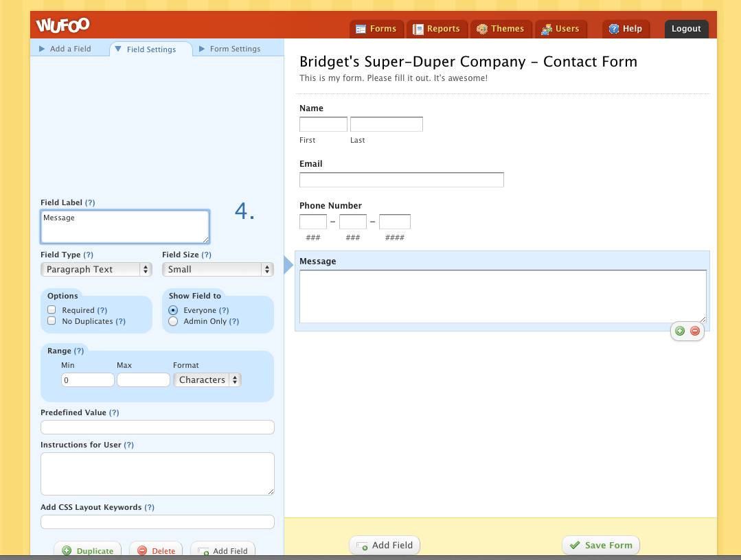Open help (?) next to Everyone
Screen dimensions: 741x560
pyautogui.click(x=224, y=310)
